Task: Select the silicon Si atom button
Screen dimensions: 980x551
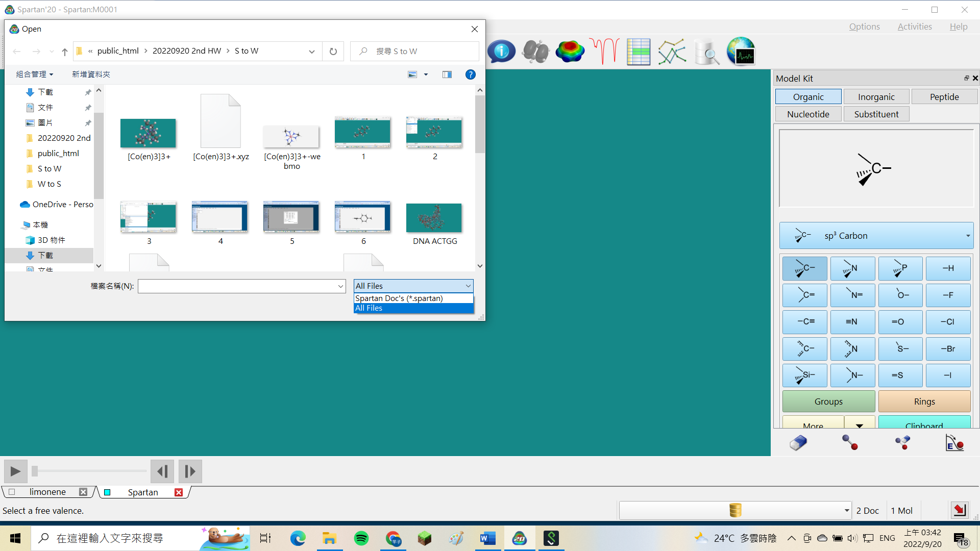Action: (x=805, y=375)
